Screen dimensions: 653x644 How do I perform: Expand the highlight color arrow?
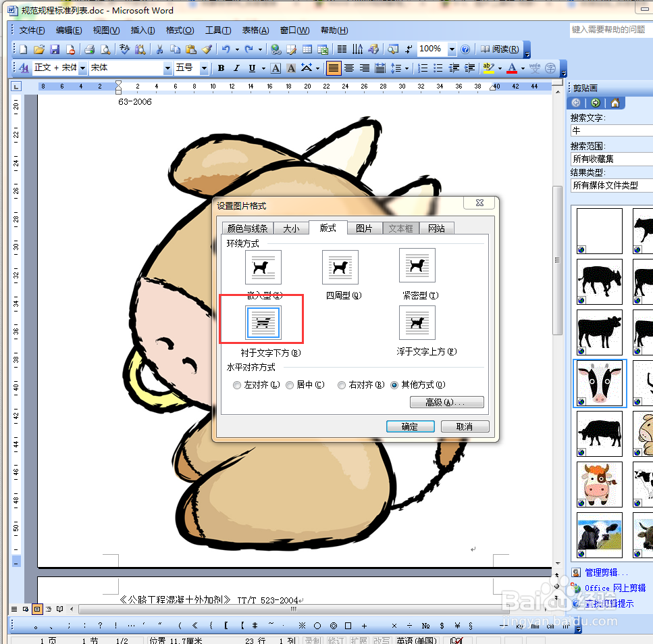tap(500, 68)
